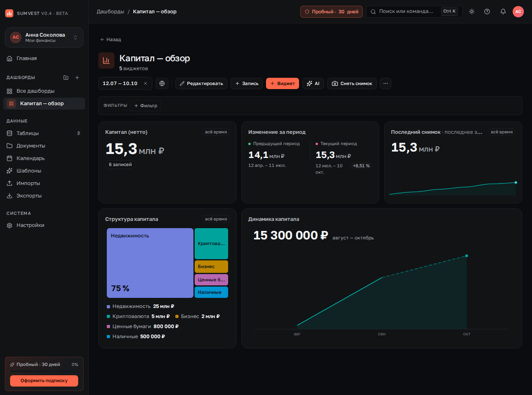Open the AI assistant button
This screenshot has width=532, height=395.
point(313,83)
